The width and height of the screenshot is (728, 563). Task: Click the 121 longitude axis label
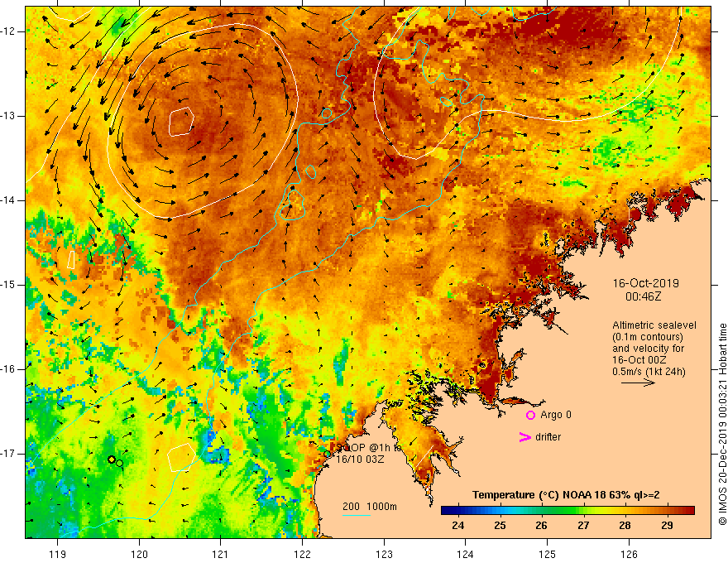tap(221, 554)
